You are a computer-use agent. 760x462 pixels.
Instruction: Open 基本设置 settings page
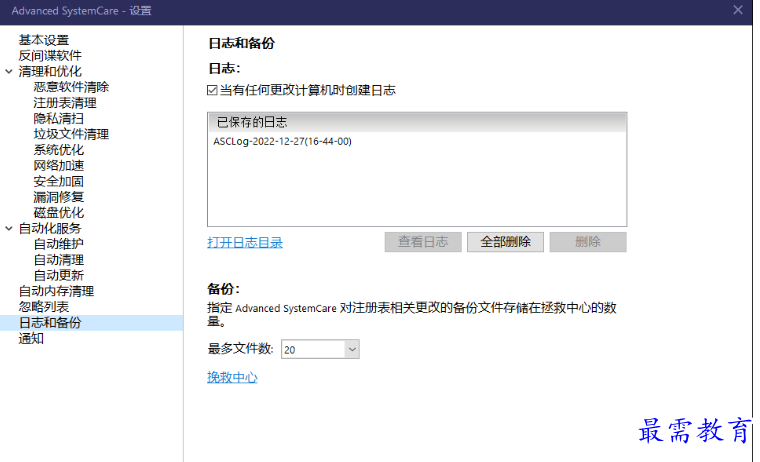tap(44, 40)
